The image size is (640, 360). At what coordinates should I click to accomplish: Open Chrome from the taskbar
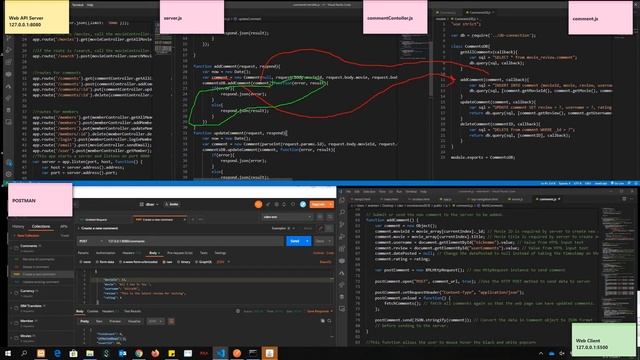pos(139,353)
